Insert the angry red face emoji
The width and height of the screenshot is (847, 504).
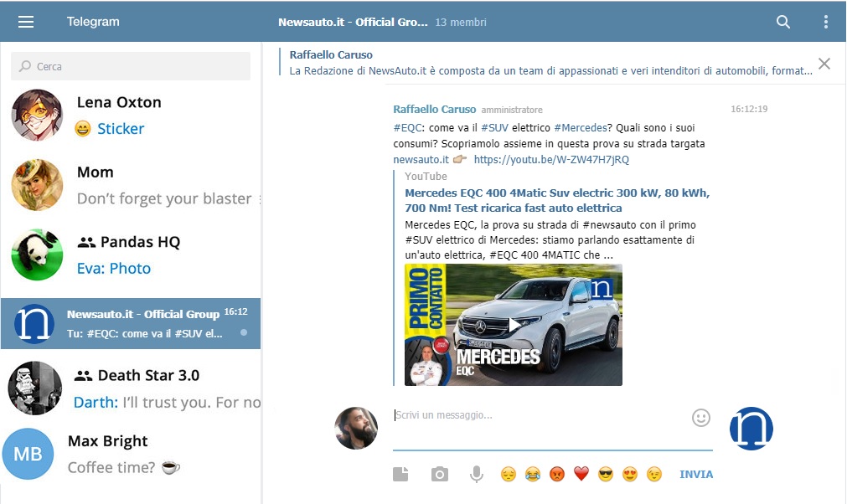(x=557, y=475)
